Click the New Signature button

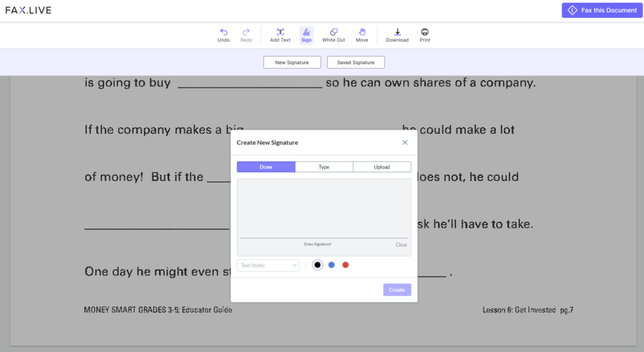click(x=292, y=62)
